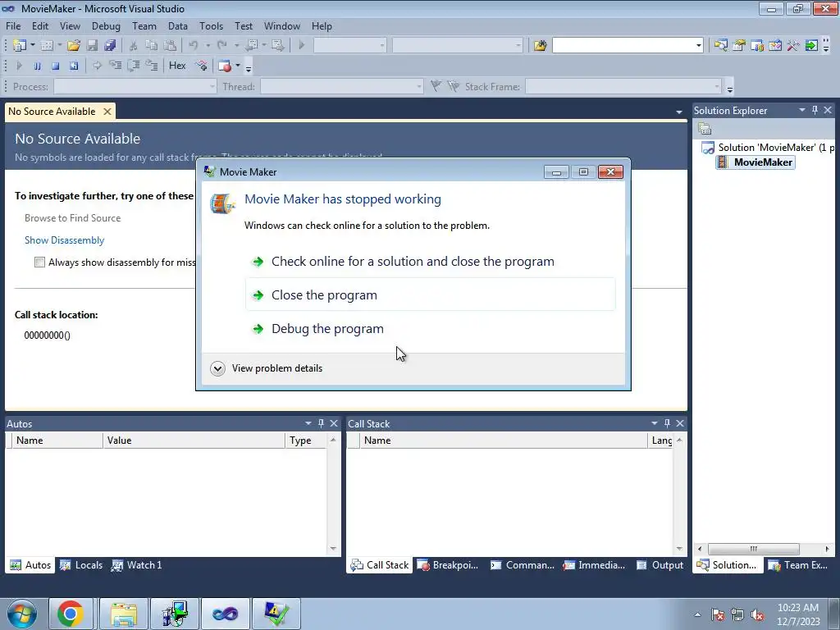840x630 pixels.
Task: Open the Find combo box dropdown
Action: (699, 46)
